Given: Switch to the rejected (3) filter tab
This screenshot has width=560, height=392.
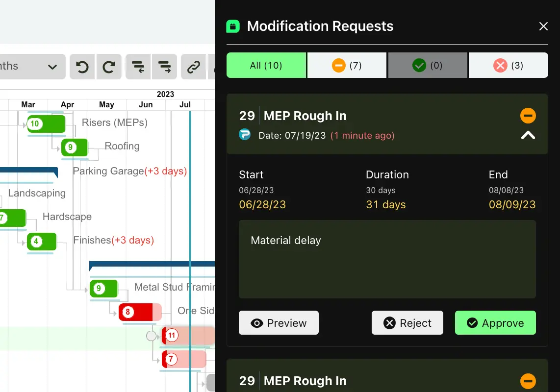Looking at the screenshot, I should 509,65.
